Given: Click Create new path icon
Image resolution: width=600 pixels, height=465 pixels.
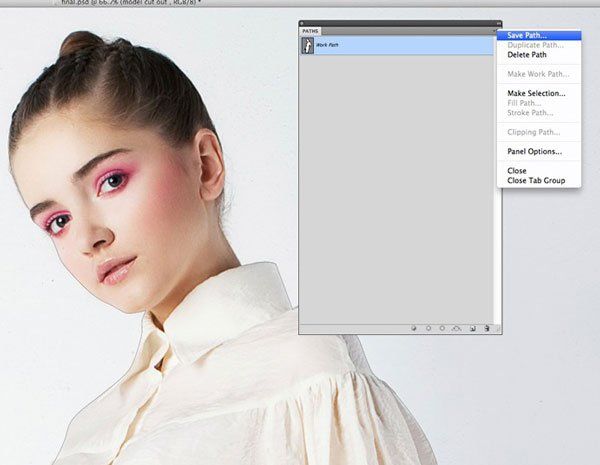Looking at the screenshot, I should tap(473, 328).
